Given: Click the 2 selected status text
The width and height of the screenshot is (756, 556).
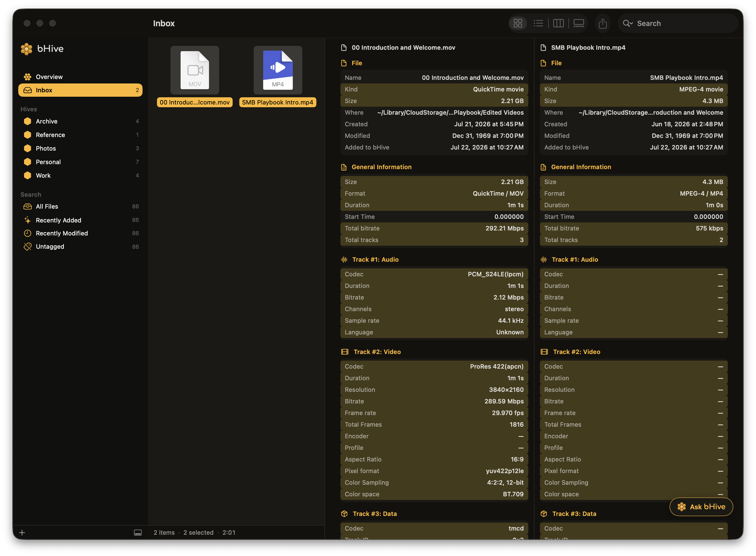Looking at the screenshot, I should [198, 533].
